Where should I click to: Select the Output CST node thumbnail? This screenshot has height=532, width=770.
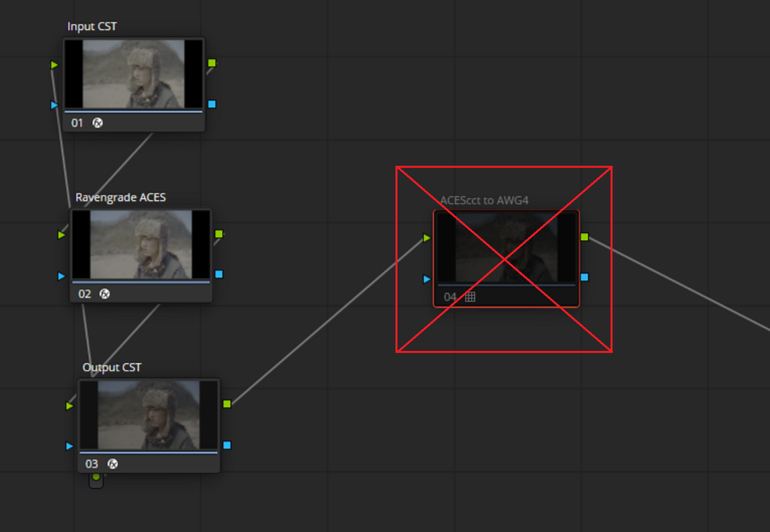149,415
